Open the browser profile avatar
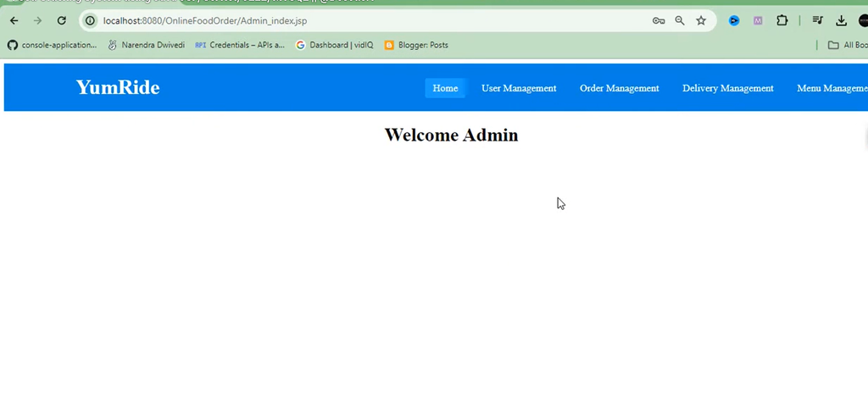 coord(863,20)
